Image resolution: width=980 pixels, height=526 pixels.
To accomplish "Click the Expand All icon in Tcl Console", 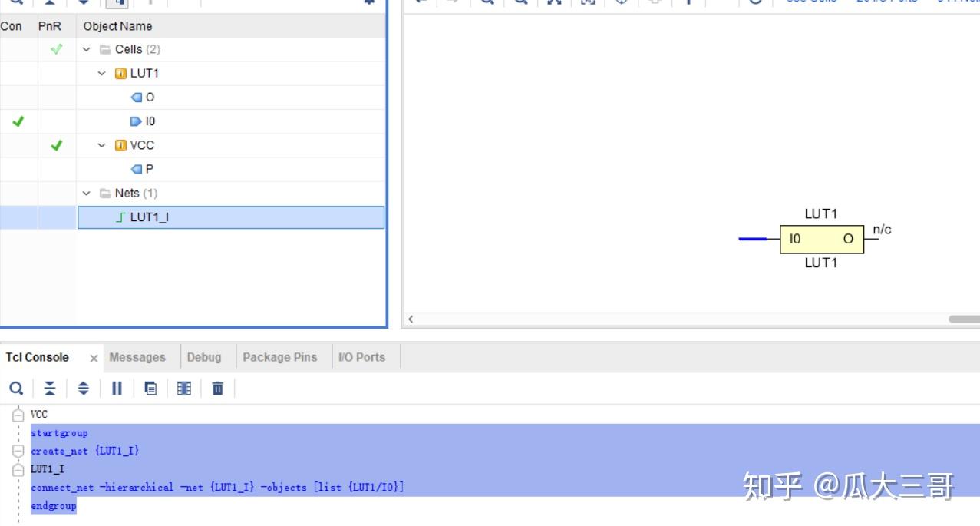I will pyautogui.click(x=84, y=389).
